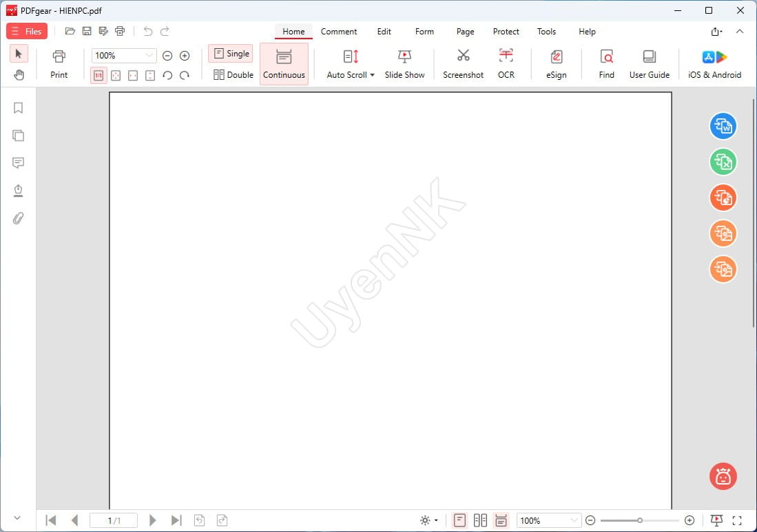Viewport: 757px width, 532px height.
Task: Click the zoom slider handle in status bar
Action: tap(640, 520)
